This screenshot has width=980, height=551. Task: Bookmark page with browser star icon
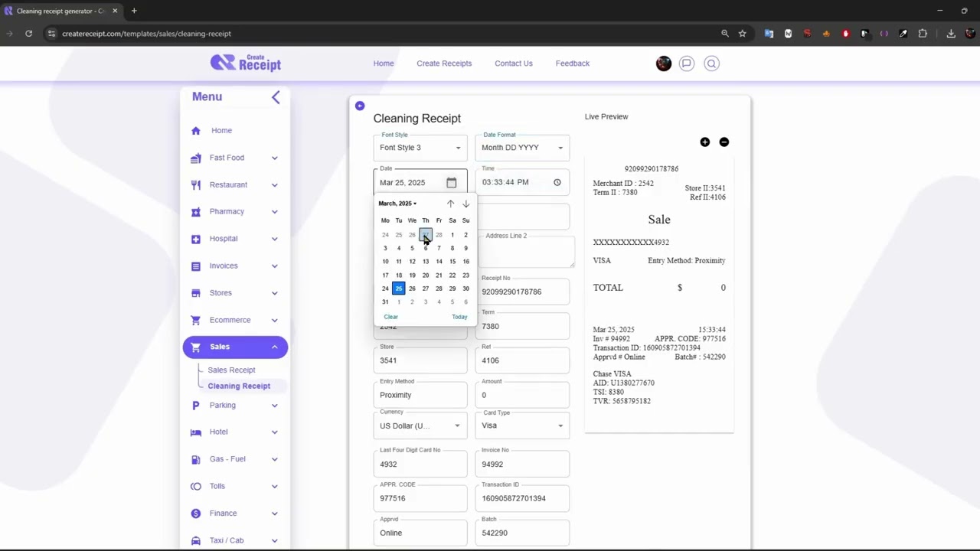click(x=743, y=34)
